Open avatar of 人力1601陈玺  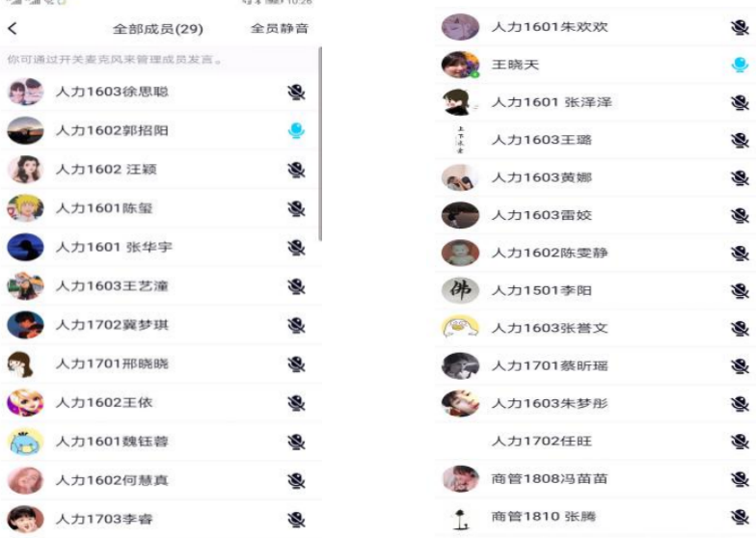point(25,208)
